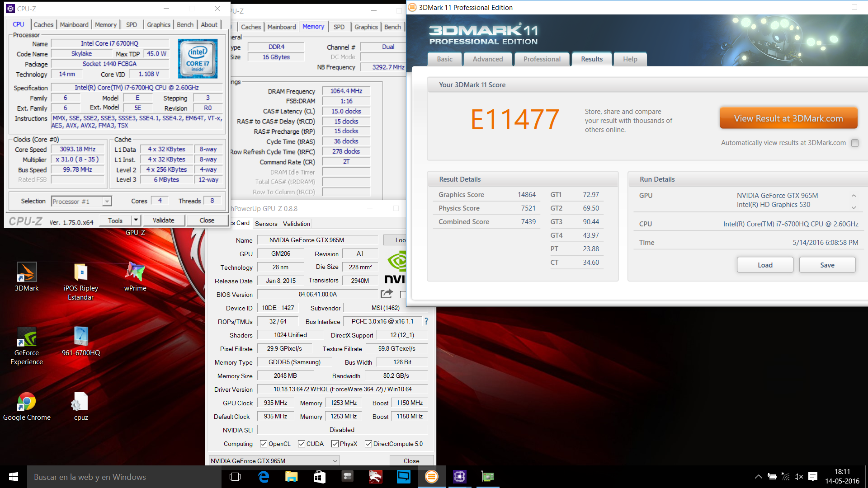Open NVIDIA GeForce GTX 965M selector in GPU-Z
Screen dimensions: 868x488
pyautogui.click(x=274, y=461)
